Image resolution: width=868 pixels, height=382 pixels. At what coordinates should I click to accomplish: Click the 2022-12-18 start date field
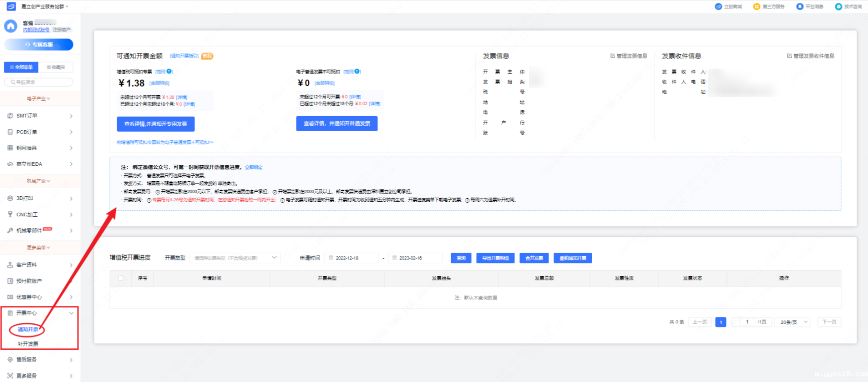[351, 258]
